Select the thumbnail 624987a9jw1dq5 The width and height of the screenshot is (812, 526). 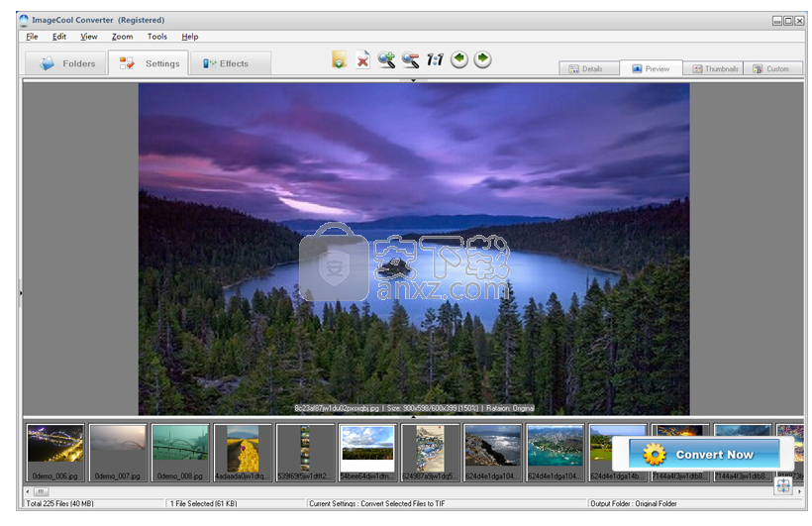pos(430,453)
